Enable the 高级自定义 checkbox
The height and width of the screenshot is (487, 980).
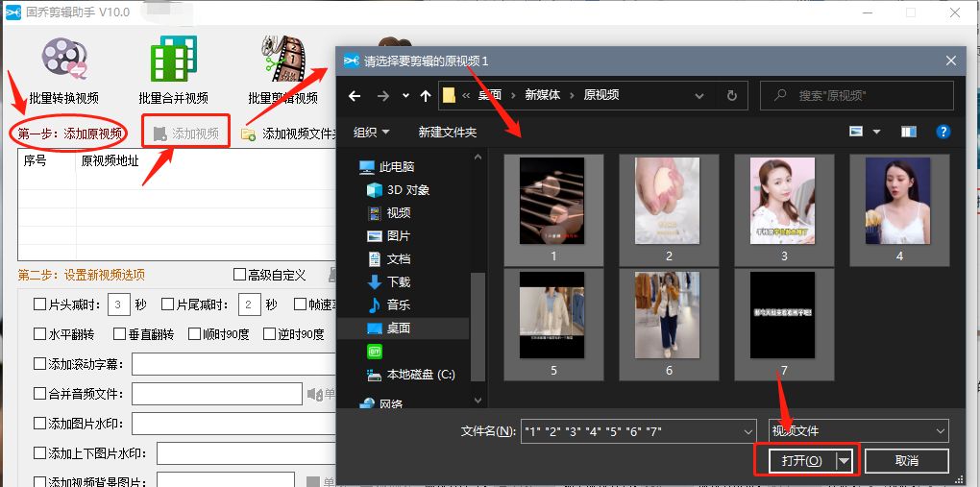(x=239, y=275)
